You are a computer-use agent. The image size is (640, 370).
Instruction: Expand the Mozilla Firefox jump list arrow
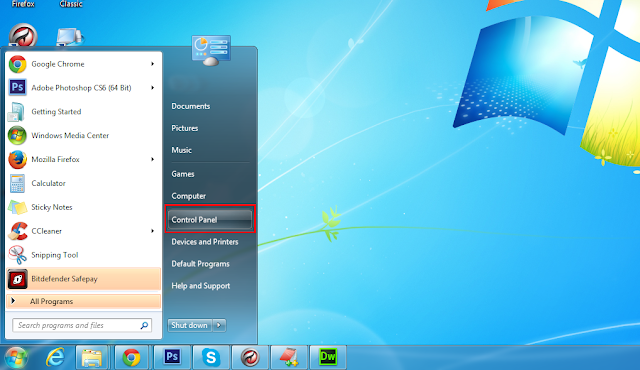pyautogui.click(x=152, y=159)
